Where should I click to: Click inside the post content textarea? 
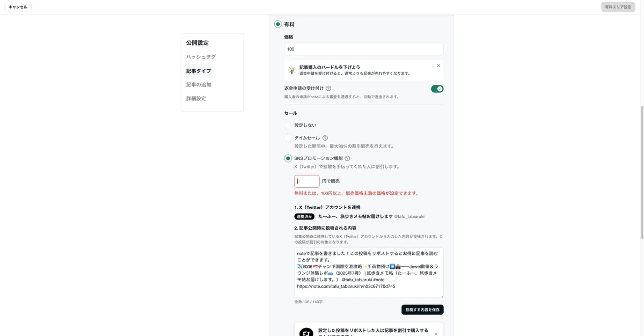click(x=369, y=273)
